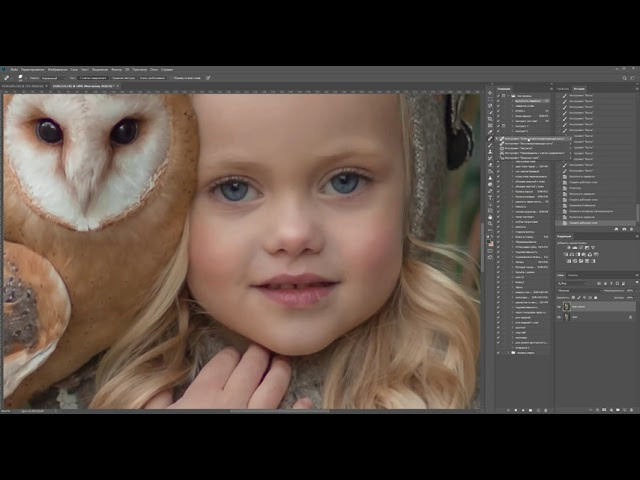The height and width of the screenshot is (480, 640).
Task: Click the background color swatch
Action: point(492,245)
